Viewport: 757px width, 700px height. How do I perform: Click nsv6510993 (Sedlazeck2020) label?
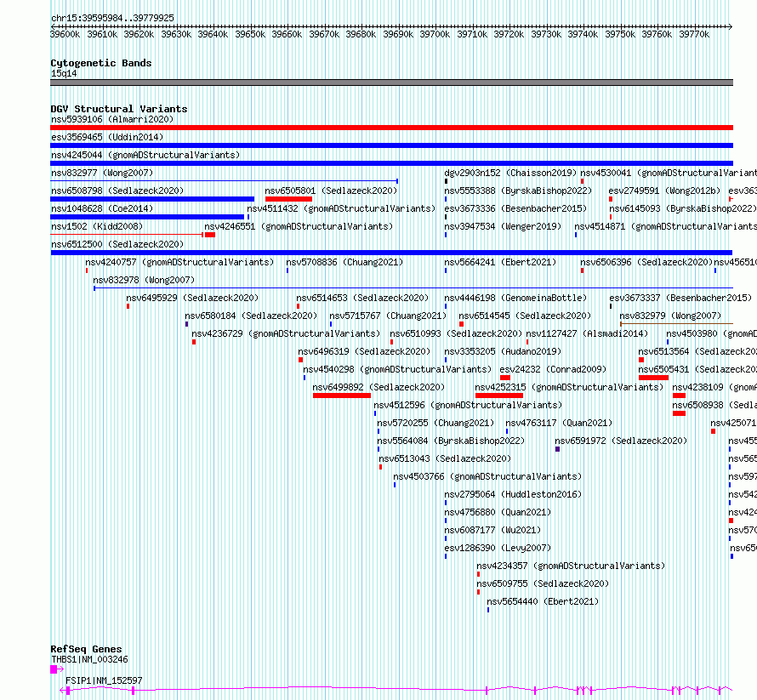[x=456, y=333]
